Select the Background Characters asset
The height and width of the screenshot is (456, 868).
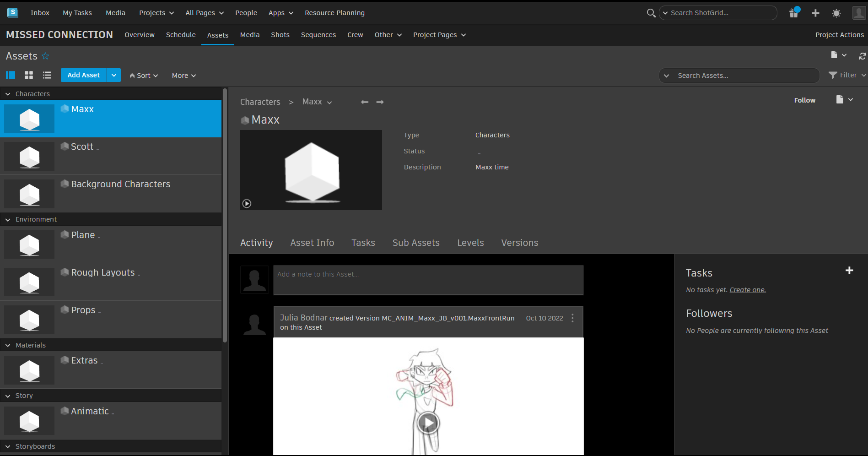[111, 194]
